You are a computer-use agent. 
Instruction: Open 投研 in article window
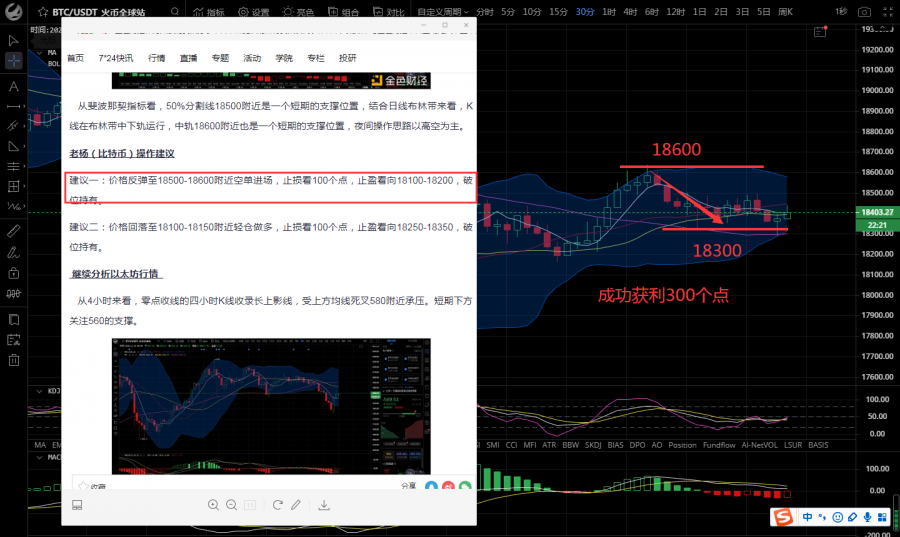[347, 58]
